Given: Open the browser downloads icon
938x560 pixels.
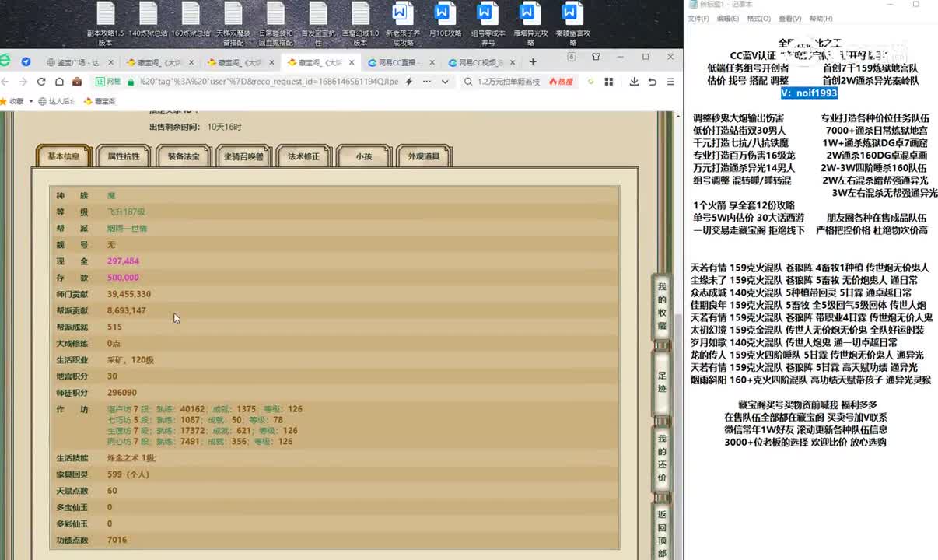Looking at the screenshot, I should 635,82.
